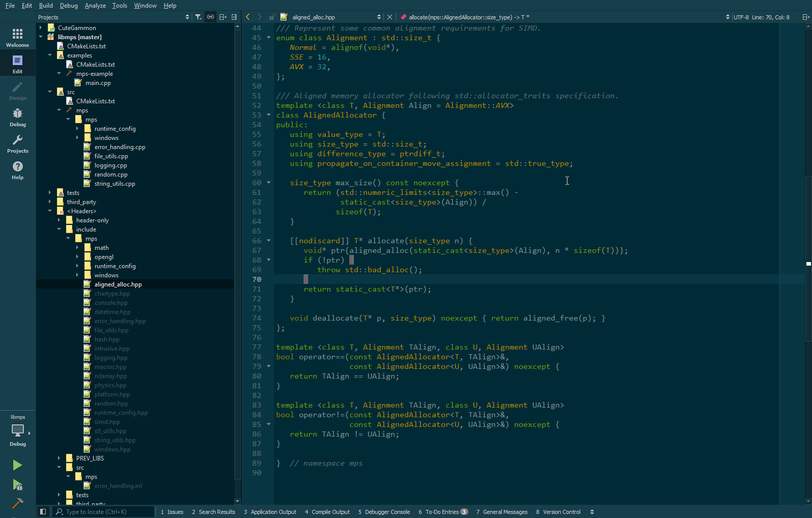Open Debugger Console pane
The width and height of the screenshot is (812, 518).
tap(384, 512)
